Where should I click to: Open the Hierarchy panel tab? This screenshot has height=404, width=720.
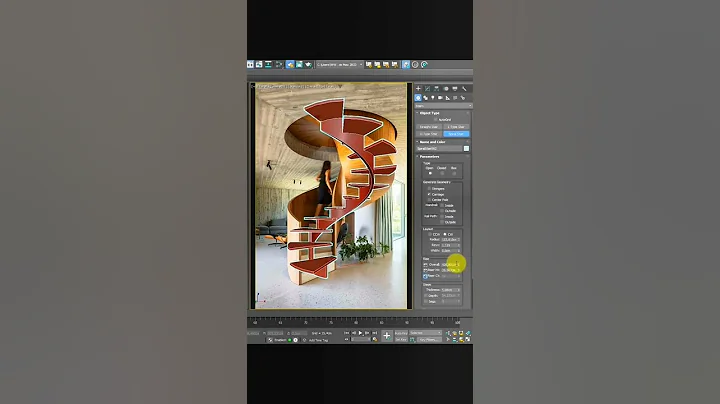[x=437, y=89]
